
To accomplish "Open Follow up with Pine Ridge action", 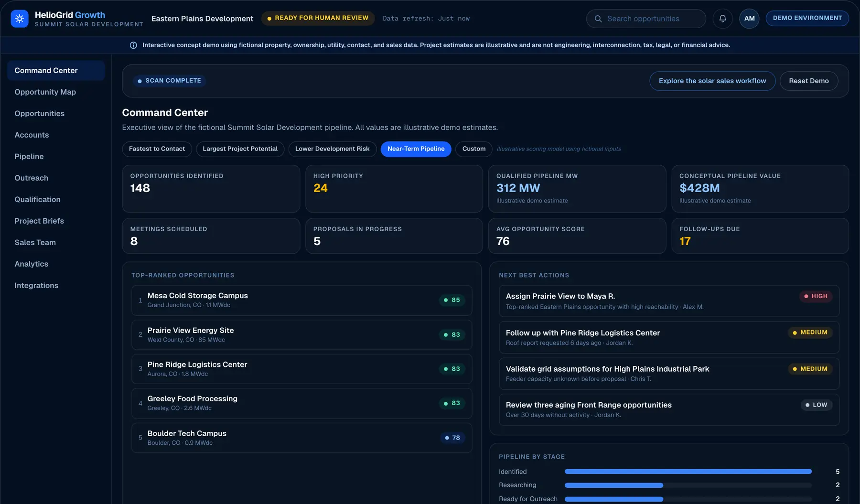I will tap(669, 337).
